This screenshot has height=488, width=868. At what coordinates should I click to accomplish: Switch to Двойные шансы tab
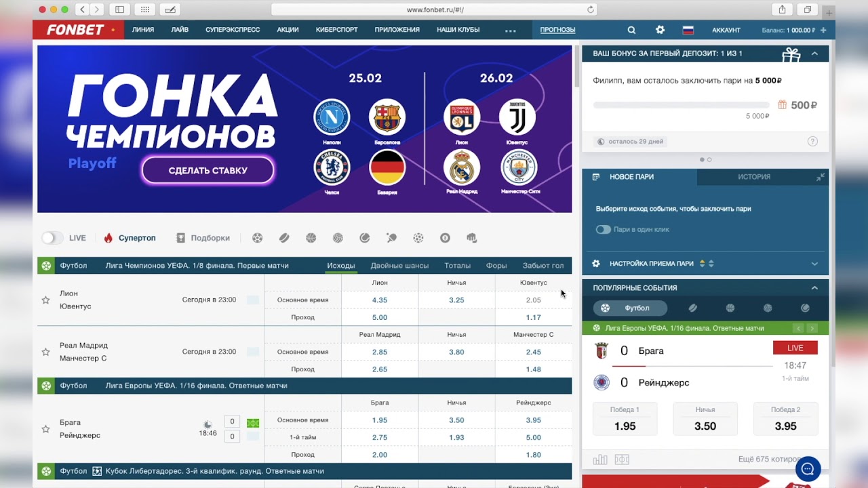pos(399,266)
